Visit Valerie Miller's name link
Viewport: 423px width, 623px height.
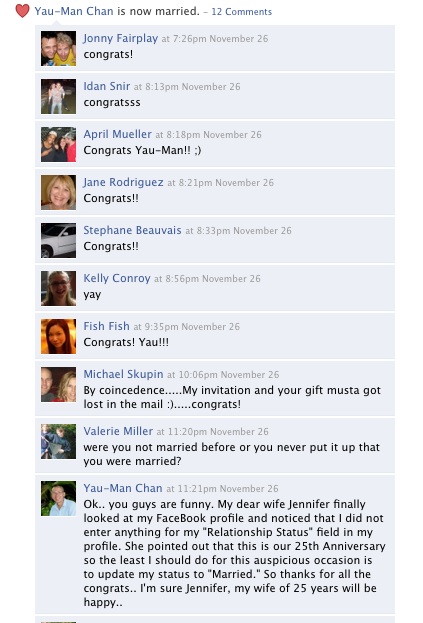tap(118, 431)
